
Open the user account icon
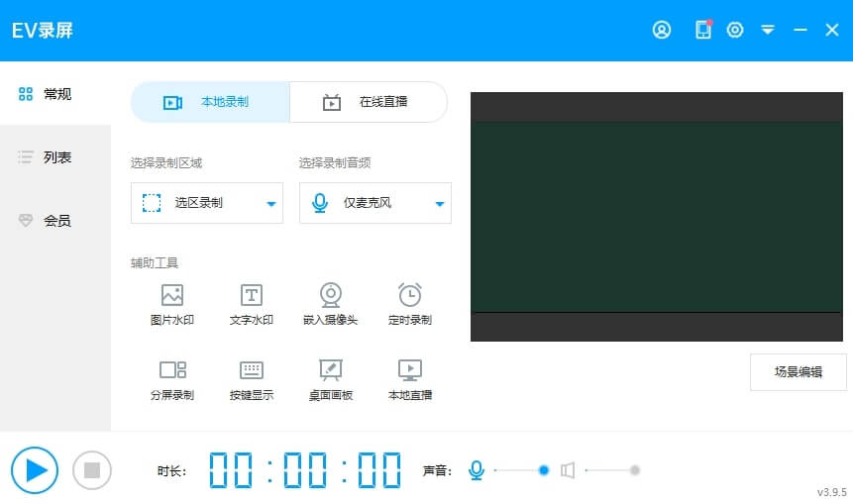tap(662, 30)
